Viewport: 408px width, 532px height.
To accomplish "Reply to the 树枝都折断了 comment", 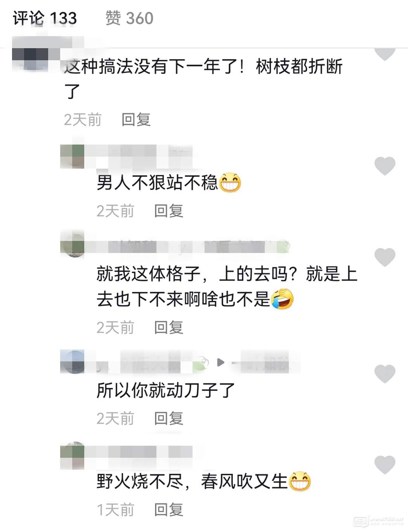I will pos(136,120).
